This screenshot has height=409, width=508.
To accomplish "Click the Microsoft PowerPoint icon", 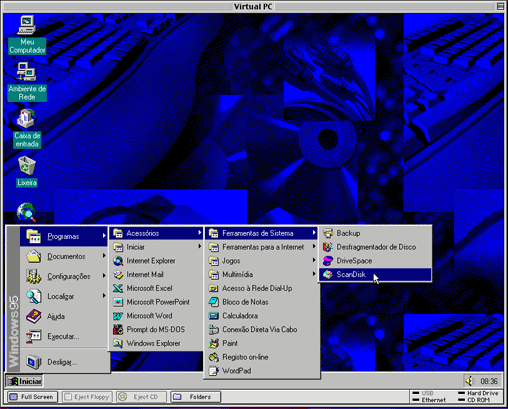I will (x=118, y=302).
